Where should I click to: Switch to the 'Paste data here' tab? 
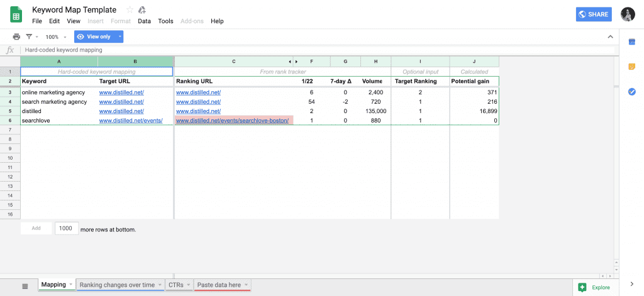[x=219, y=285]
